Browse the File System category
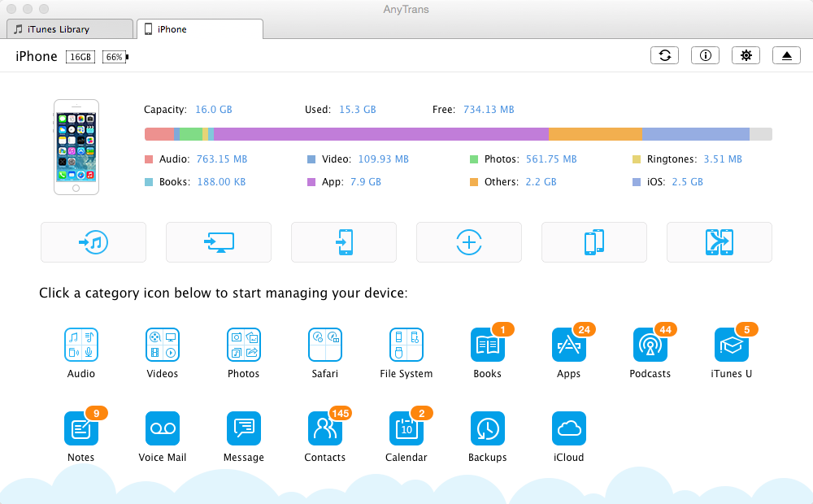 pos(406,345)
